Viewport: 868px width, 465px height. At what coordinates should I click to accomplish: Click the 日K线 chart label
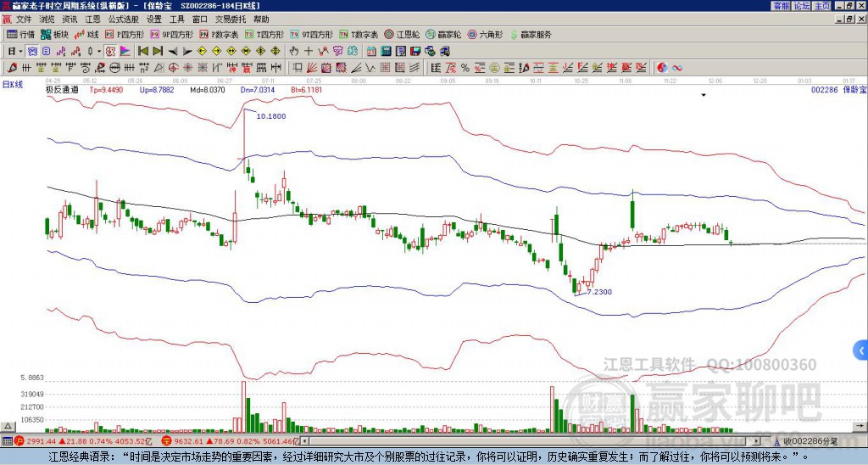point(13,84)
